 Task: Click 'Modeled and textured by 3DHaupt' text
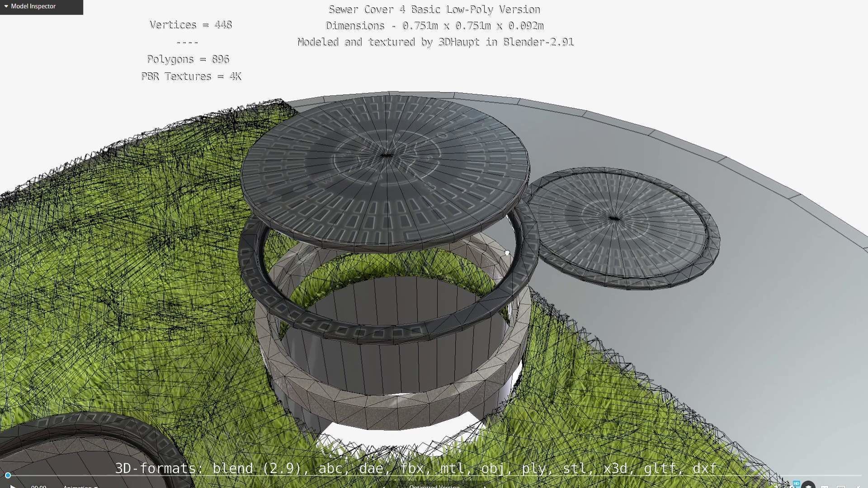pos(388,42)
